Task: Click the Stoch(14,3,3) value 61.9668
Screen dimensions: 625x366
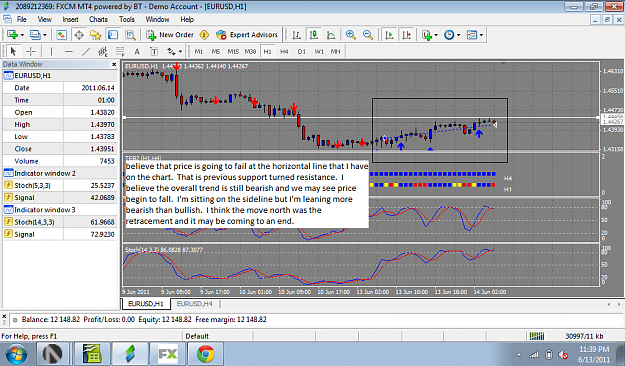Action: point(102,222)
